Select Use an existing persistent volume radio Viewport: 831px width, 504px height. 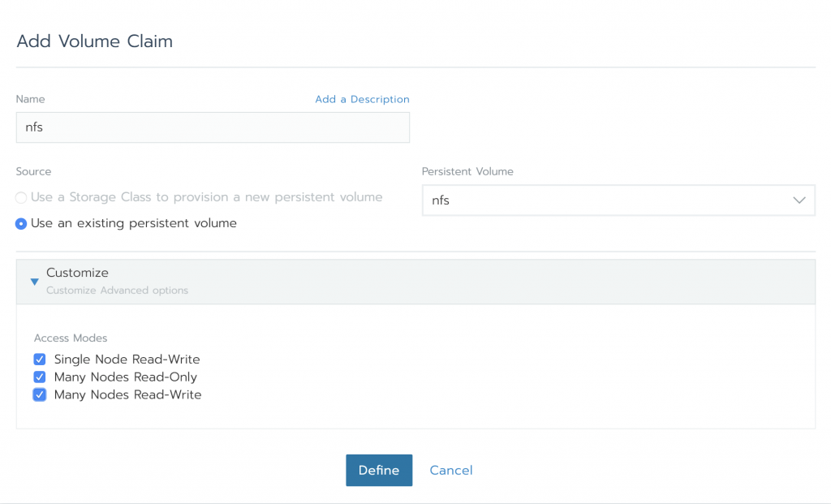(x=21, y=224)
